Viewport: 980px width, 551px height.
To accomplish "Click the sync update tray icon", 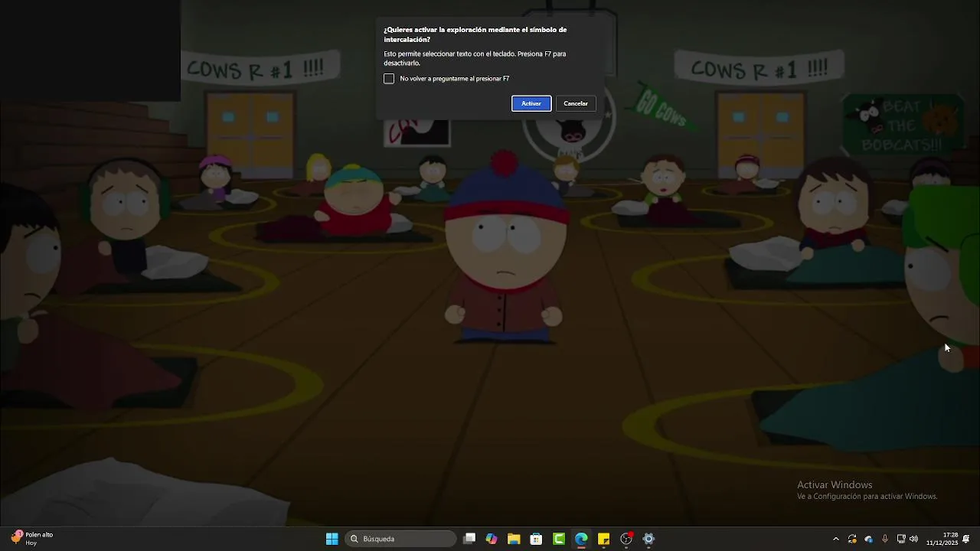I will tap(852, 539).
